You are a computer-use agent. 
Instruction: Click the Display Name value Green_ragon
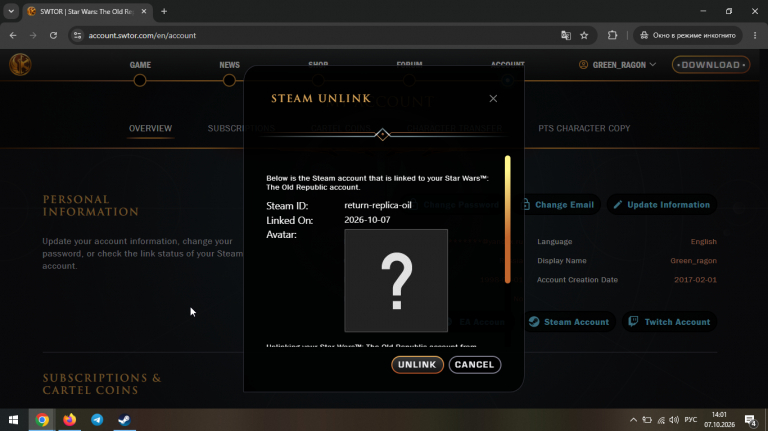coord(693,261)
